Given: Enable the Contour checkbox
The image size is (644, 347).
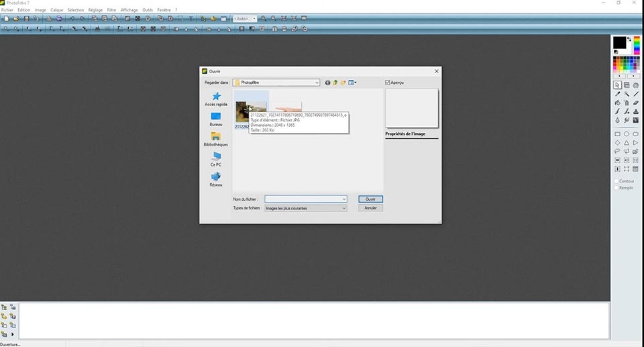Looking at the screenshot, I should [616, 181].
